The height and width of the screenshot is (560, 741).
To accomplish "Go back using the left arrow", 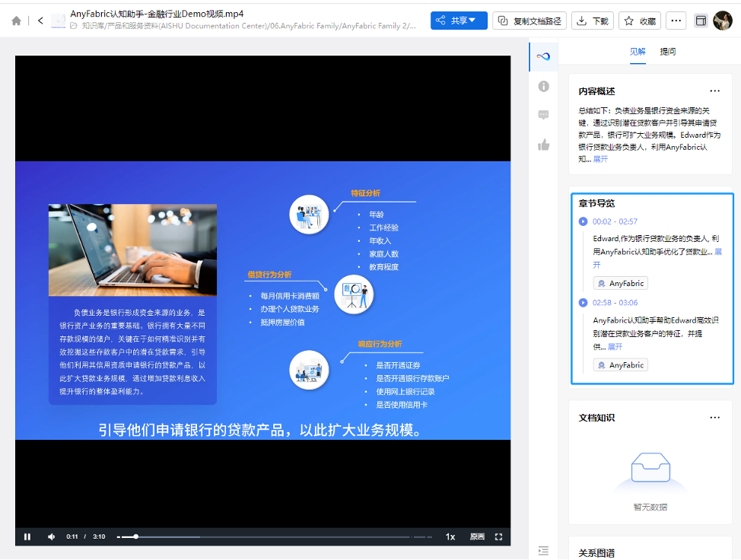I will point(40,21).
